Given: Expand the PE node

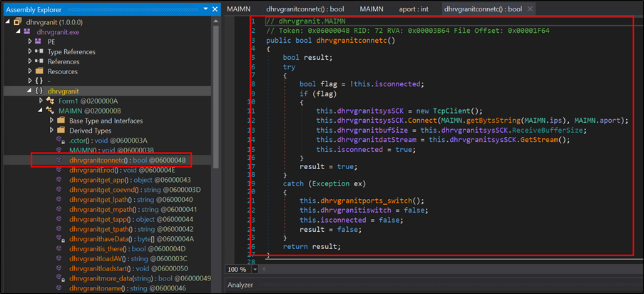Looking at the screenshot, I should click(x=29, y=41).
